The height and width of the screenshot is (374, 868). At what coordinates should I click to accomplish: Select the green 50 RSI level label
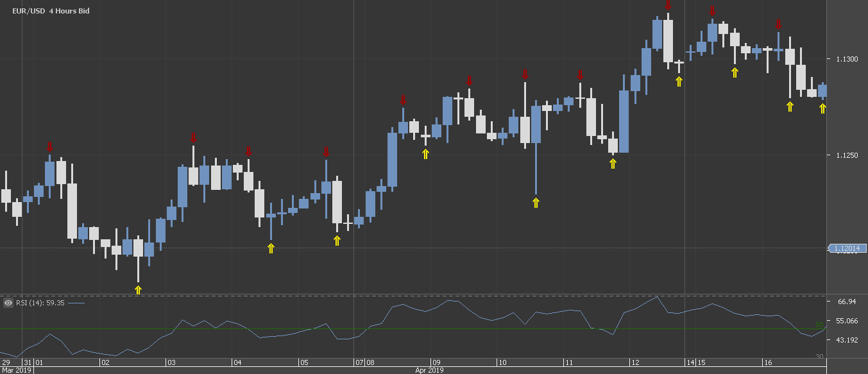point(819,325)
